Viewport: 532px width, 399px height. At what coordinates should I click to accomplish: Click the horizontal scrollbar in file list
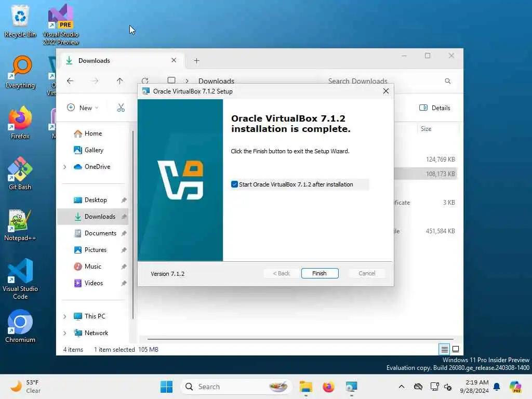tap(300, 339)
